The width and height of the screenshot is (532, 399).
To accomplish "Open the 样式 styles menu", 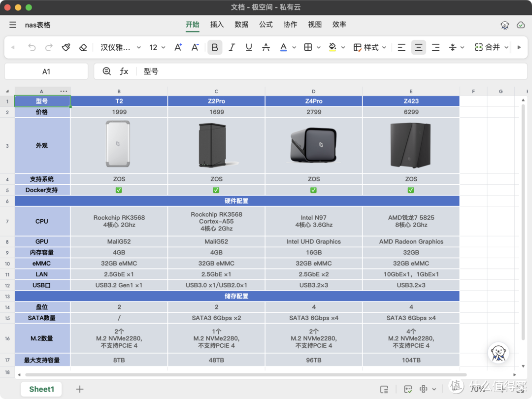I will click(x=370, y=47).
